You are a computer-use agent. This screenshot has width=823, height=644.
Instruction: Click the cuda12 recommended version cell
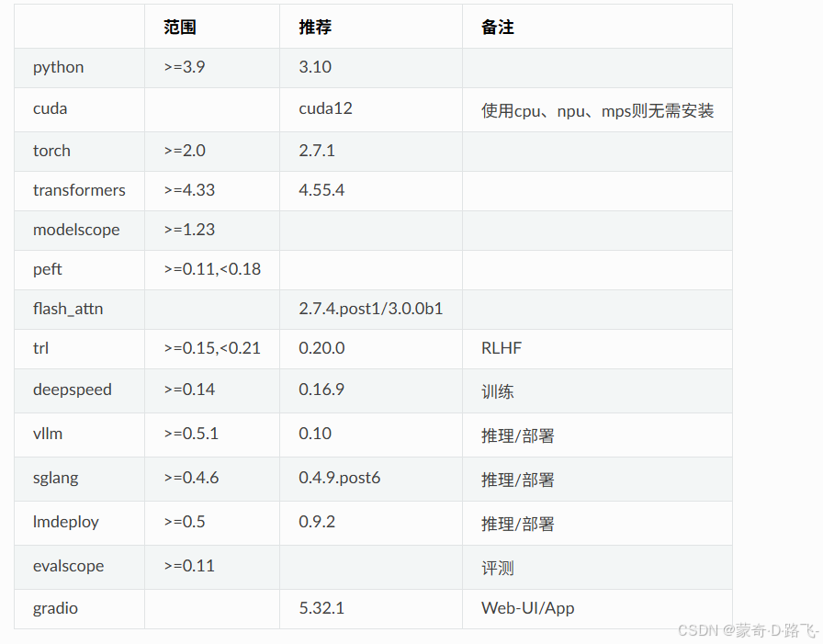point(325,108)
